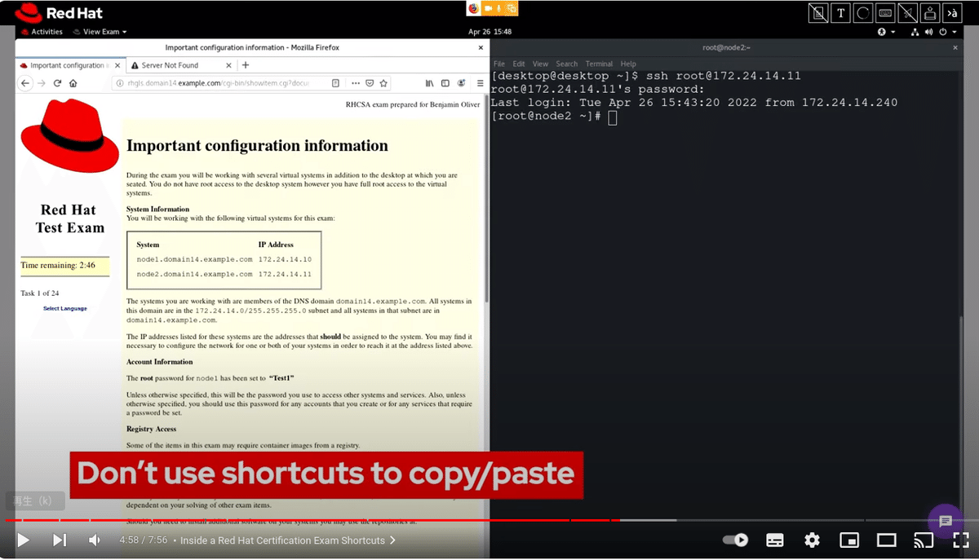Click the volume icon in the top bar
The width and height of the screenshot is (979, 560).
pyautogui.click(x=929, y=32)
